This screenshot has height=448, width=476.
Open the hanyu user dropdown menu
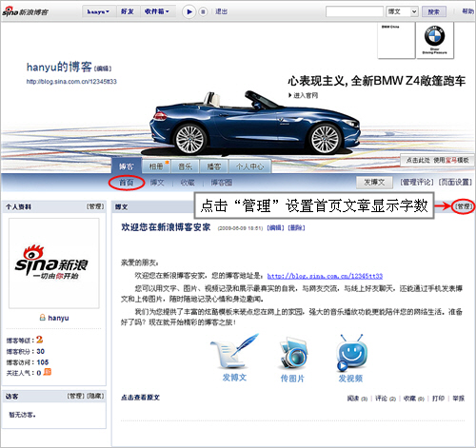99,11
